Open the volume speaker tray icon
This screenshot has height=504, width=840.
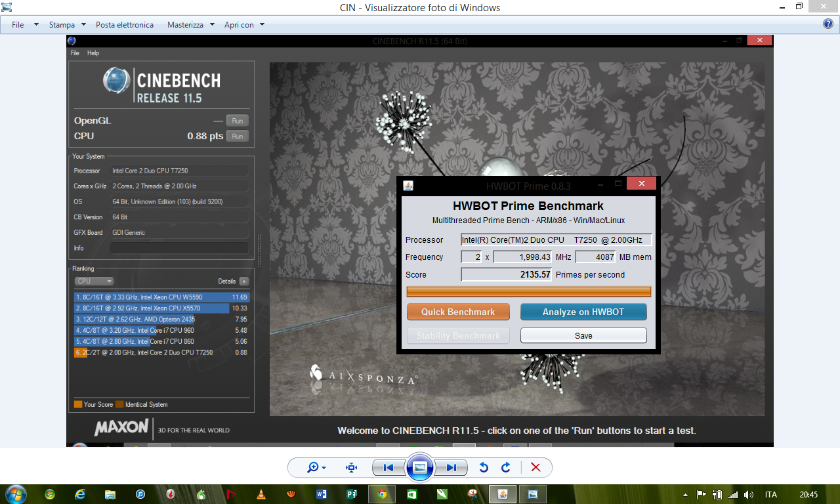click(x=749, y=495)
